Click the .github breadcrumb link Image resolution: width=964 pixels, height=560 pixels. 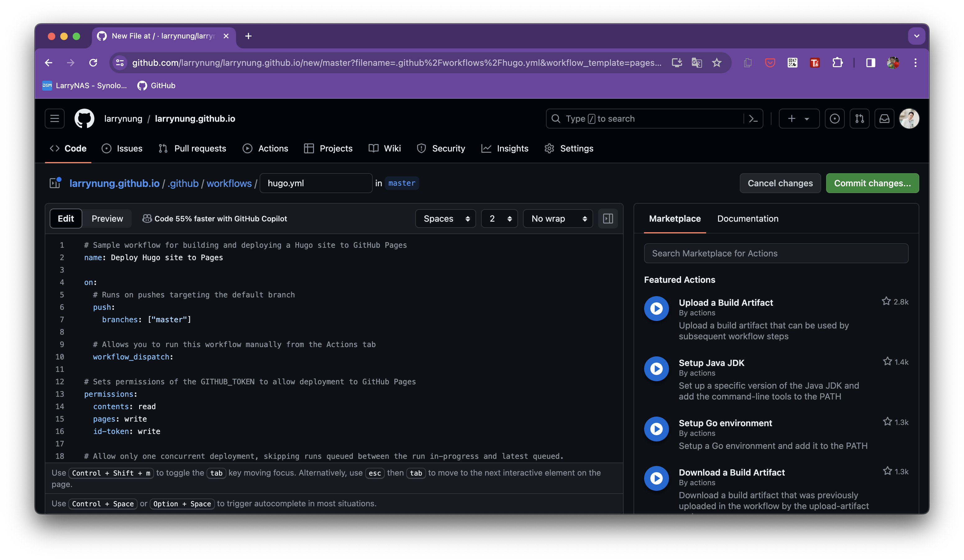point(183,183)
